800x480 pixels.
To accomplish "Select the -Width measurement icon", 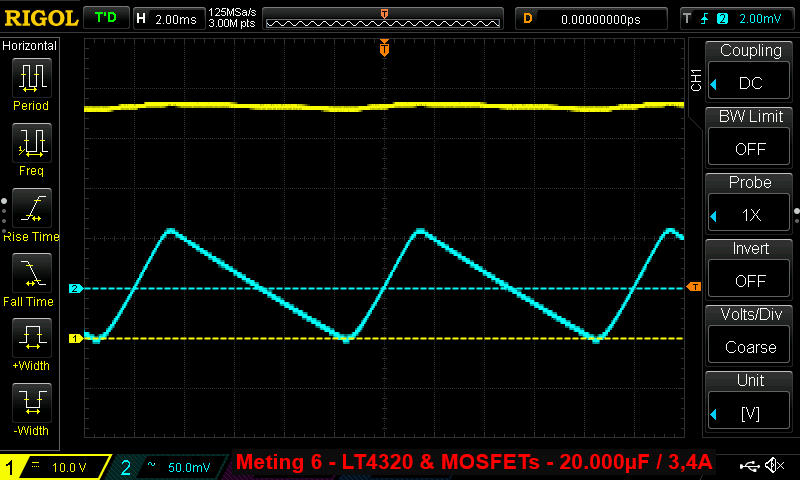I will pyautogui.click(x=32, y=402).
